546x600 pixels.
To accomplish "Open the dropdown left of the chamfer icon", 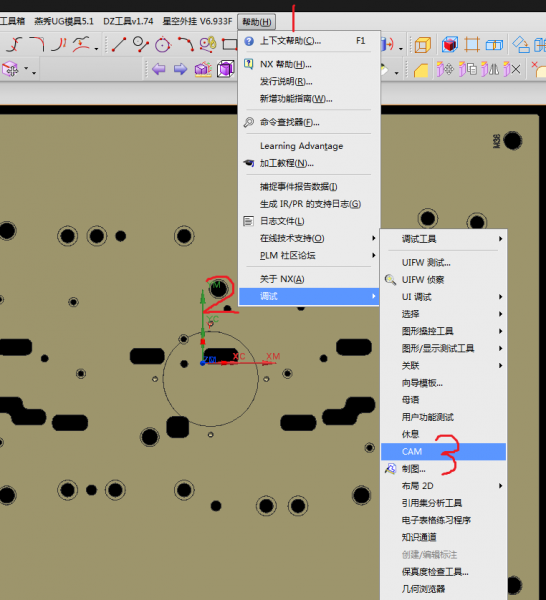I will click(396, 73).
